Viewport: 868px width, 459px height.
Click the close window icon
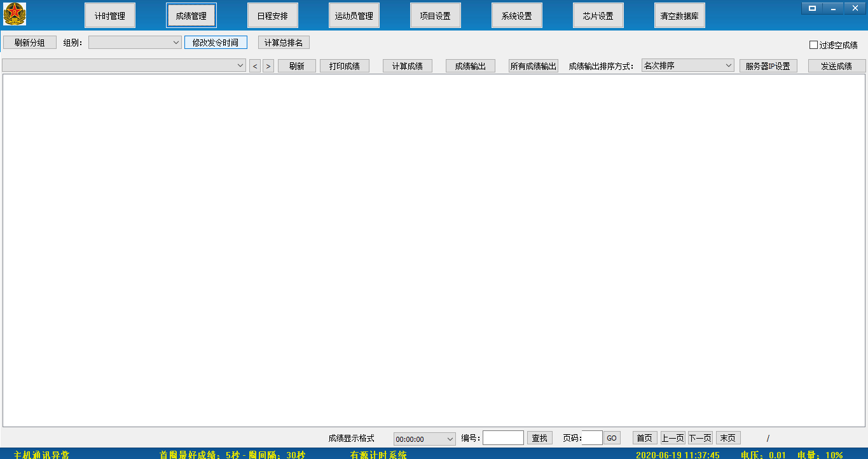click(x=855, y=8)
